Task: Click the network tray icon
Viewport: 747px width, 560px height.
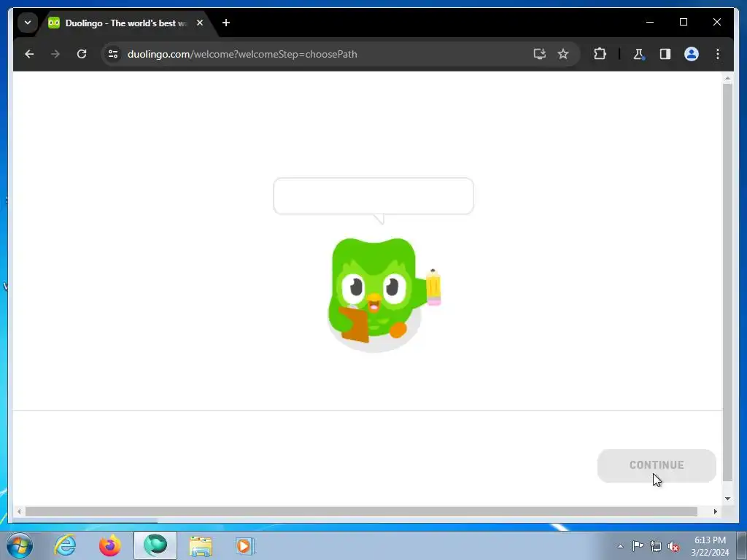Action: tap(656, 546)
